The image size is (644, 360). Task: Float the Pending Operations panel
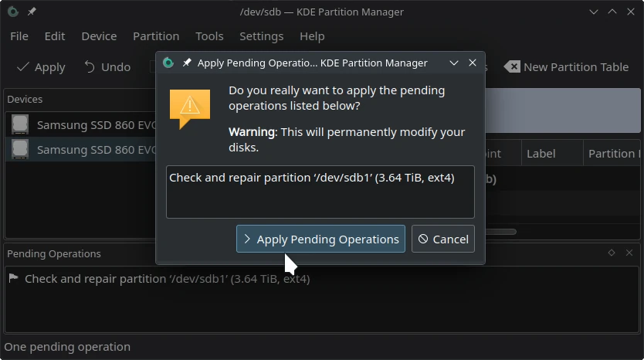(612, 253)
